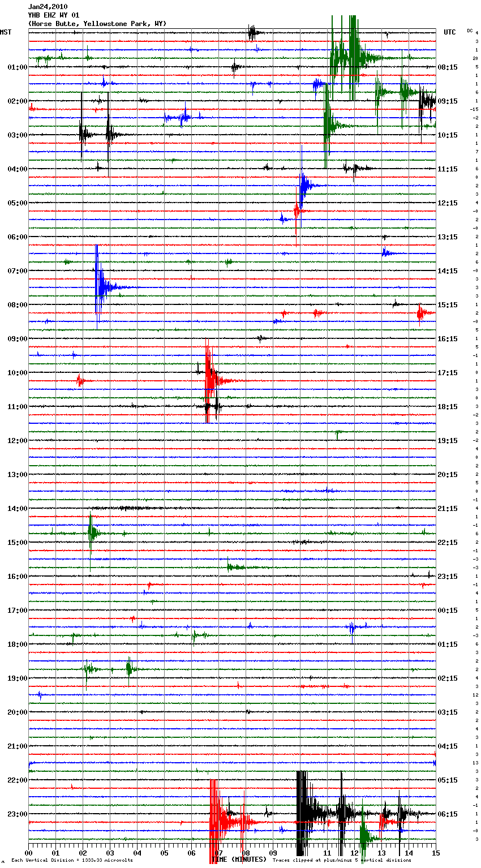Click the 13:15 UTC time label

448,237
